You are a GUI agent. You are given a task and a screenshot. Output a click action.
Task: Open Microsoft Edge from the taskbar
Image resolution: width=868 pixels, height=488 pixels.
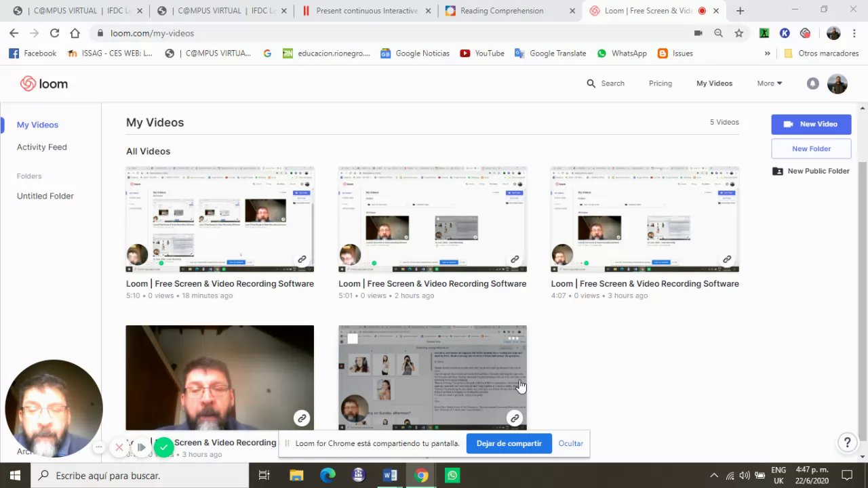328,475
